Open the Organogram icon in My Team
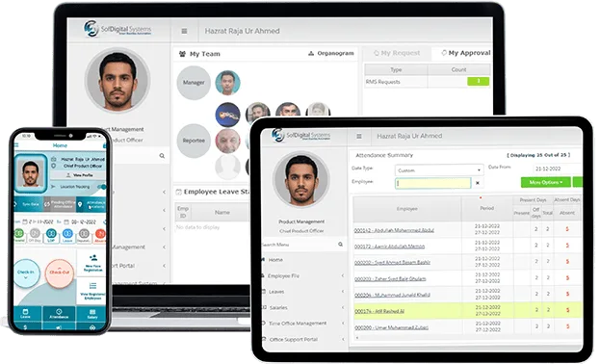Viewport: 600px width, 364px height. (x=311, y=53)
